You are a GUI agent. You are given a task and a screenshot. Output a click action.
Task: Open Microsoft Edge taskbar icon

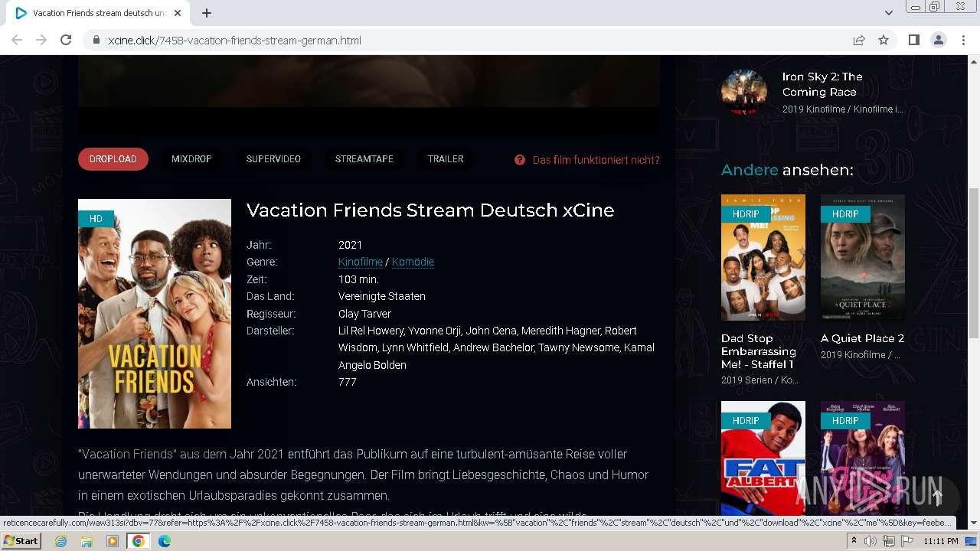[164, 541]
